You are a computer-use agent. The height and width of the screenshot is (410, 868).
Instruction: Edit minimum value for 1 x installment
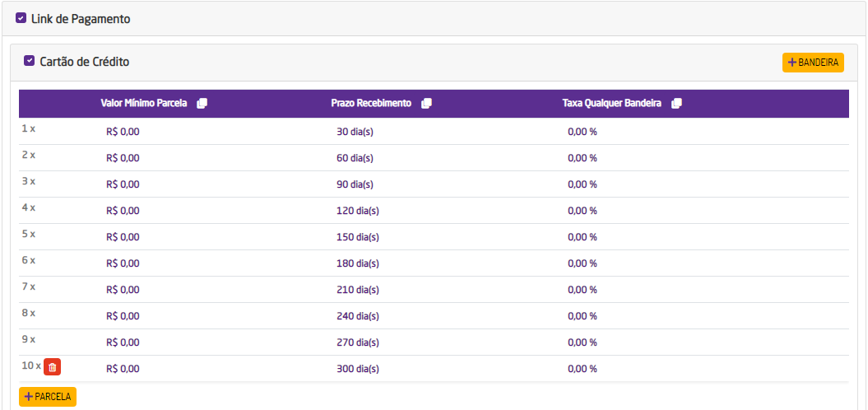click(123, 132)
